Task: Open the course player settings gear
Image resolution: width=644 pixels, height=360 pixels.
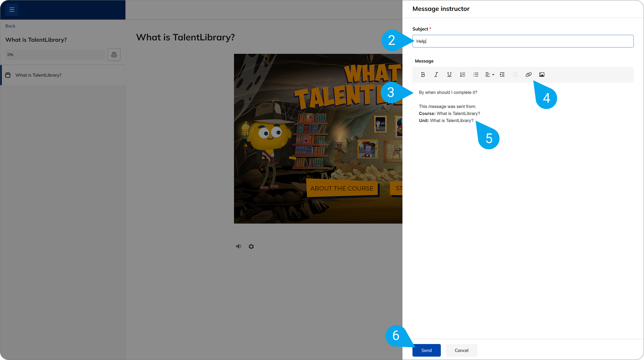Action: click(251, 246)
